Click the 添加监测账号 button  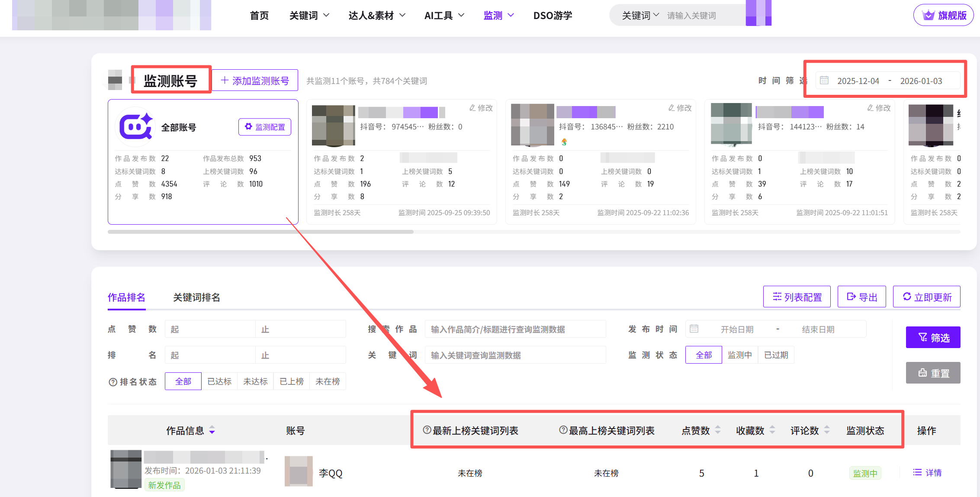[x=255, y=81]
